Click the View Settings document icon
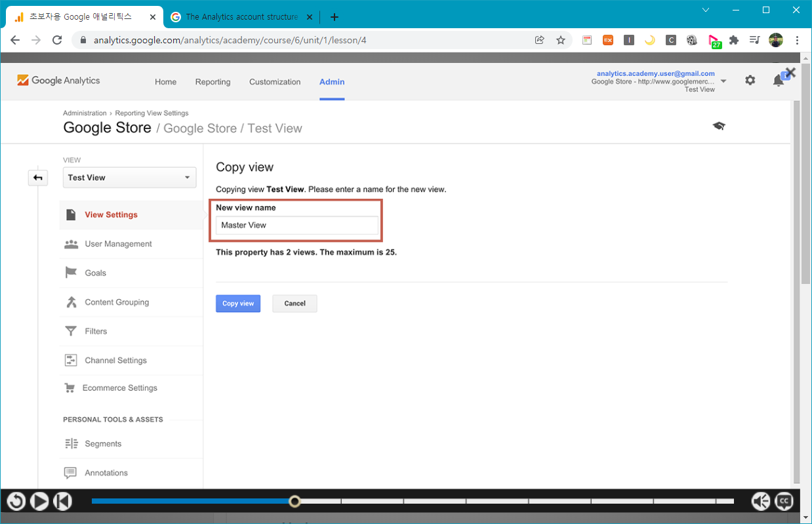This screenshot has height=524, width=812. (x=71, y=214)
